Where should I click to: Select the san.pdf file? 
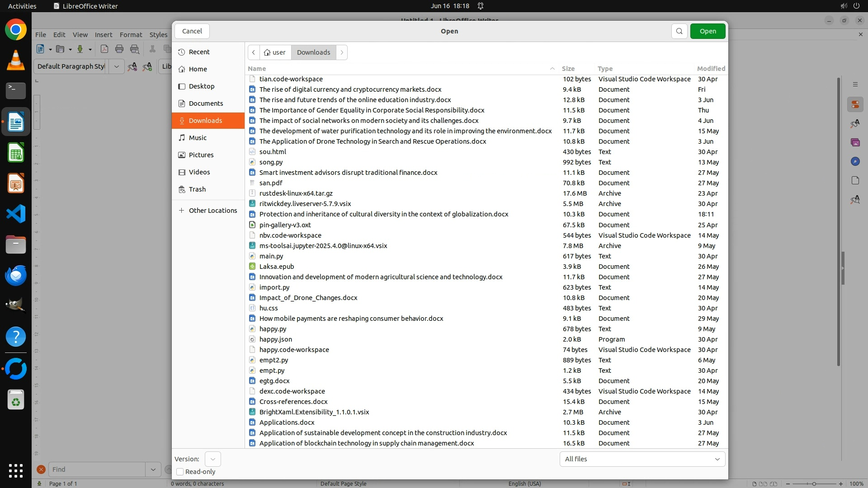pyautogui.click(x=271, y=183)
